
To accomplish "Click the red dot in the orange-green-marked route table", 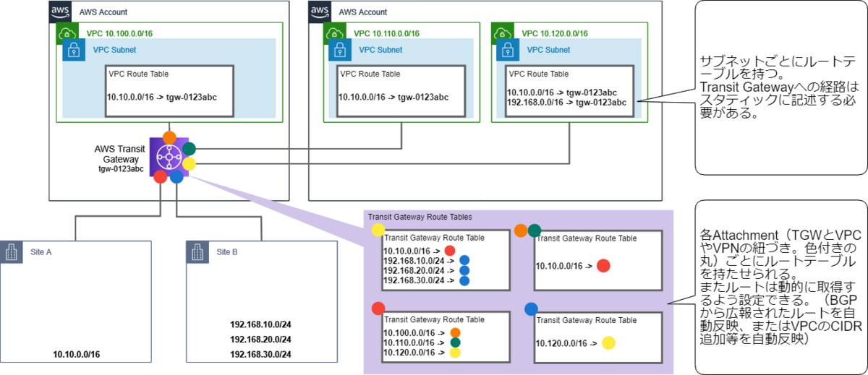I will pyautogui.click(x=604, y=265).
